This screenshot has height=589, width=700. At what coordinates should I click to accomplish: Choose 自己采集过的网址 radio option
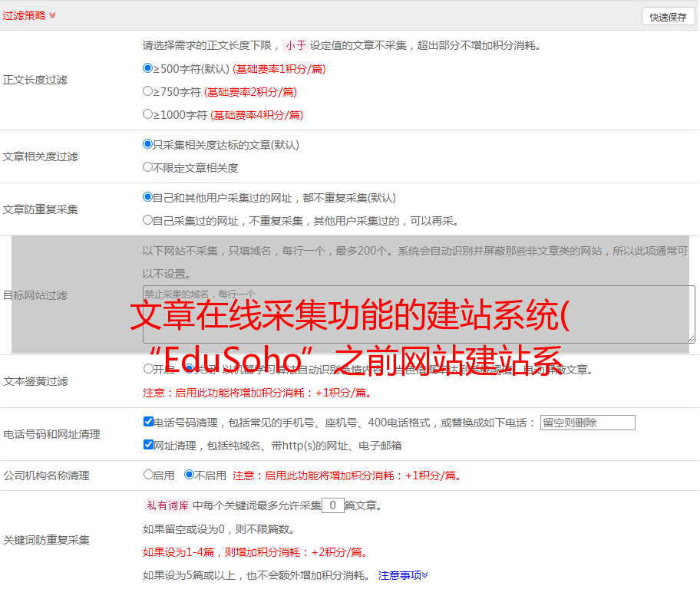(148, 220)
